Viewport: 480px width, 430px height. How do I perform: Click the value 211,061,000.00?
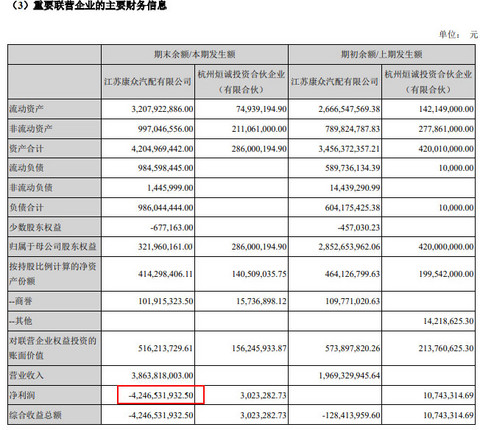click(x=259, y=129)
